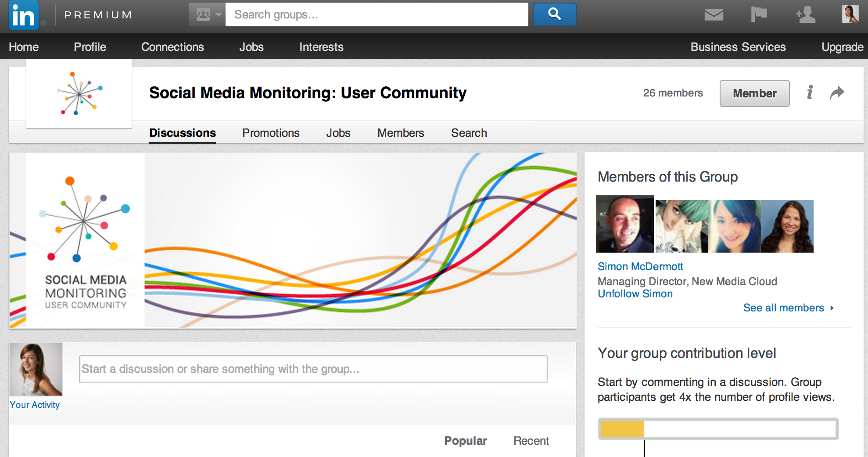The width and height of the screenshot is (868, 457).
Task: Switch to the group Jobs tab
Action: pos(338,133)
